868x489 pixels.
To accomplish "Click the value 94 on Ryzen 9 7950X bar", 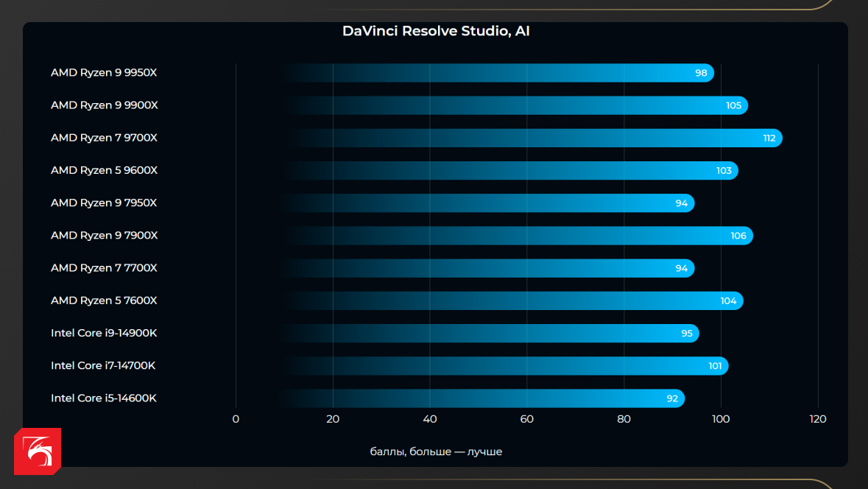I will pos(682,203).
